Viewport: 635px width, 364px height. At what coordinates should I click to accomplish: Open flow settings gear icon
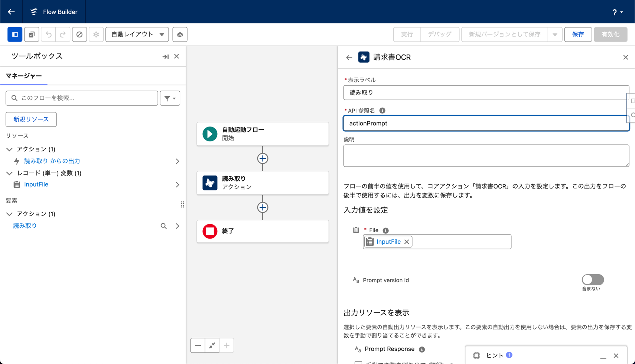96,35
